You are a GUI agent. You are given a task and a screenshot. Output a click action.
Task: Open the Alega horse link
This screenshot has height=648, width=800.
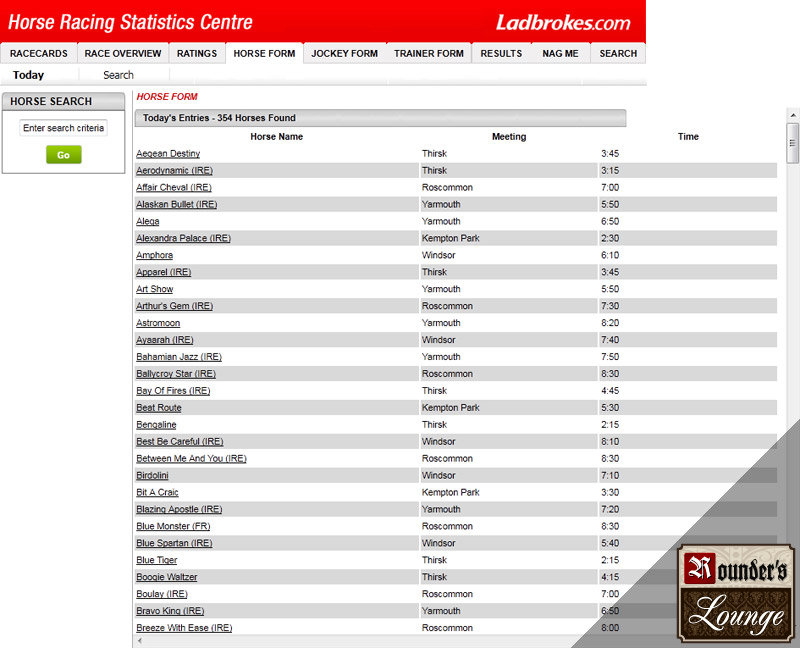tap(147, 221)
